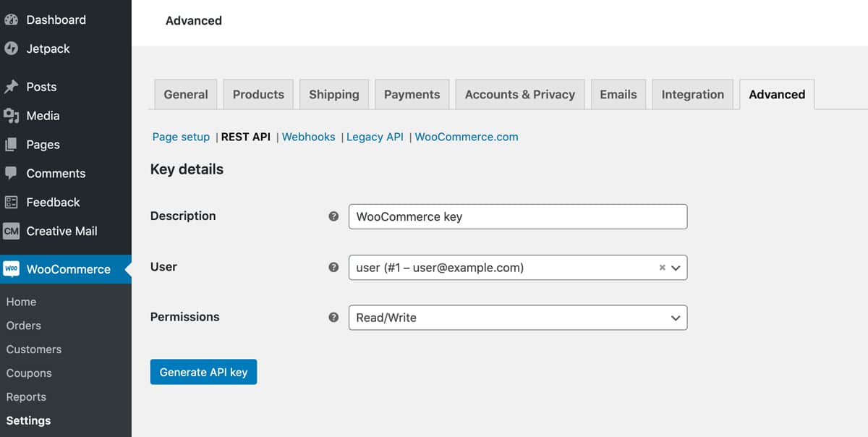This screenshot has width=868, height=437.
Task: Open the Permissions Read/Write dropdown
Action: pyautogui.click(x=518, y=318)
